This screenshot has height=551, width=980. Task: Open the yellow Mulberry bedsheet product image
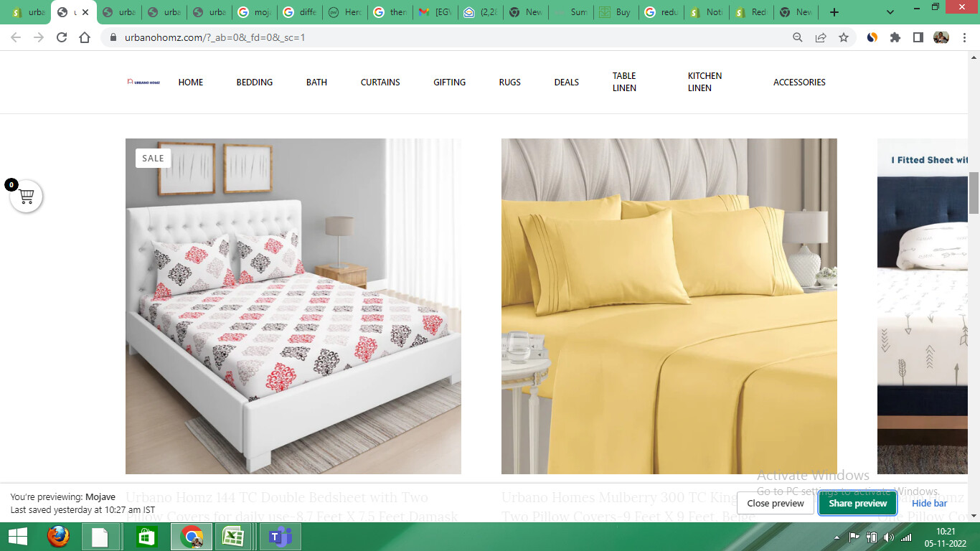pos(669,306)
